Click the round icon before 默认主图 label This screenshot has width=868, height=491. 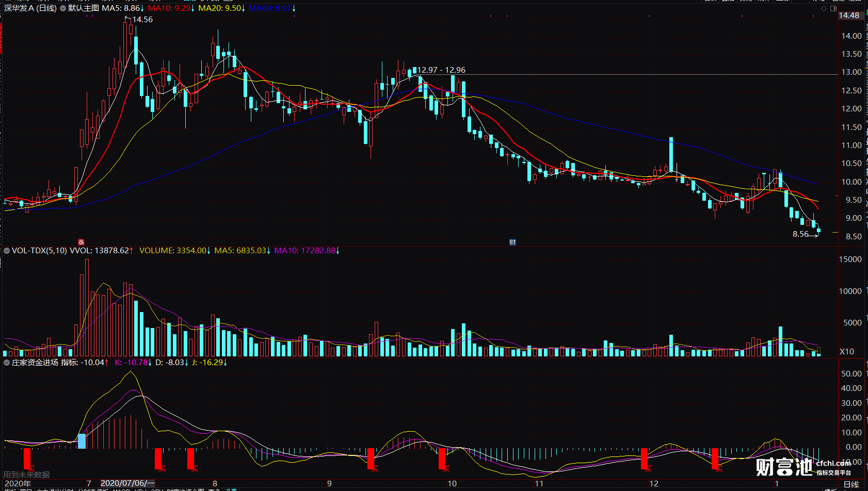[62, 8]
